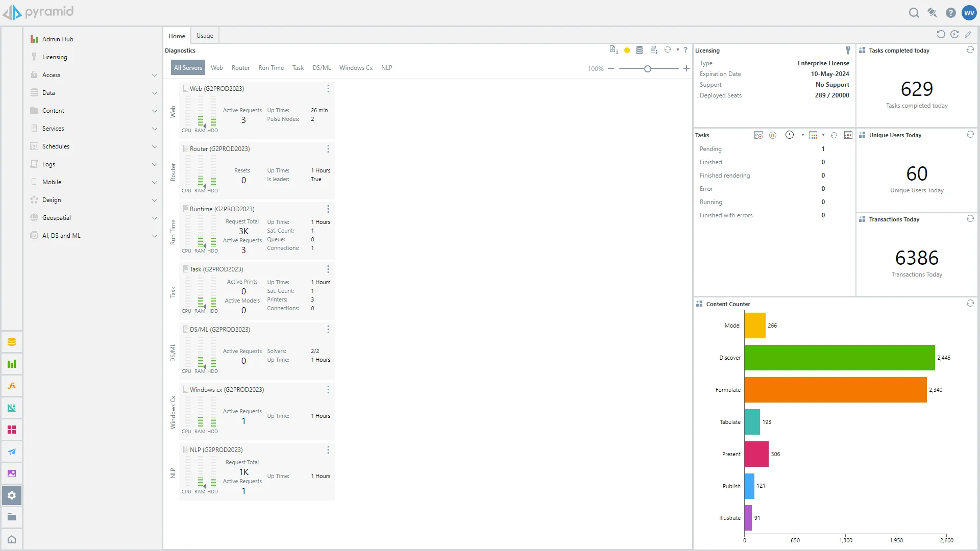Toggle the Runtime (G2PROD2023) server checkbox

tap(186, 209)
